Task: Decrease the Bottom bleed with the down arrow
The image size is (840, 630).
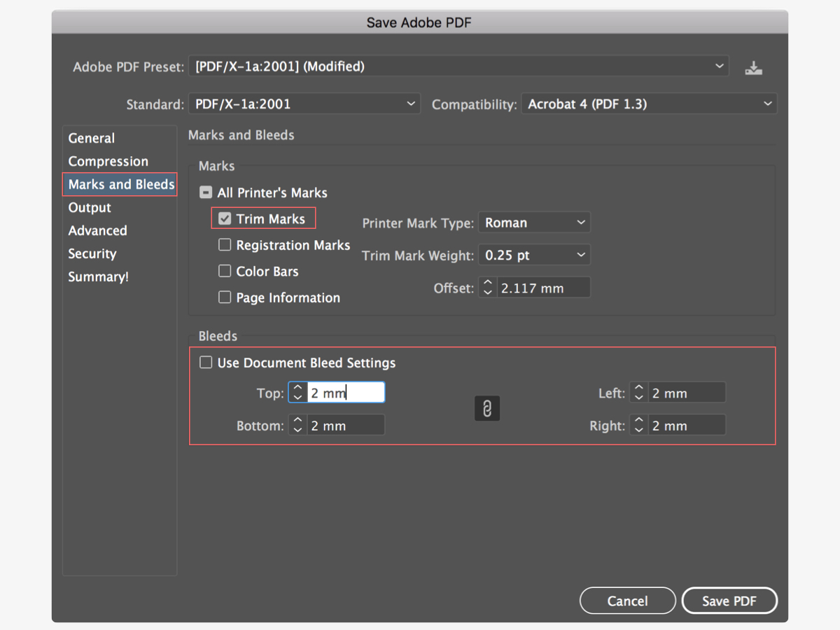Action: pos(297,428)
